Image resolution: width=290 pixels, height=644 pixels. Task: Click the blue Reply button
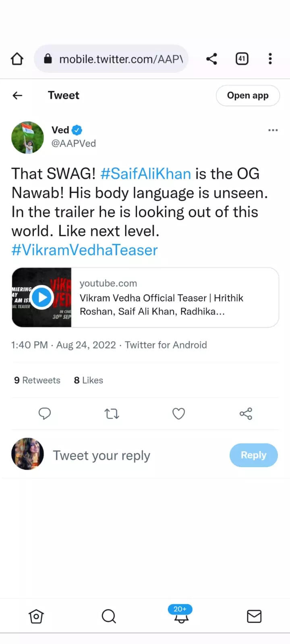(x=254, y=455)
